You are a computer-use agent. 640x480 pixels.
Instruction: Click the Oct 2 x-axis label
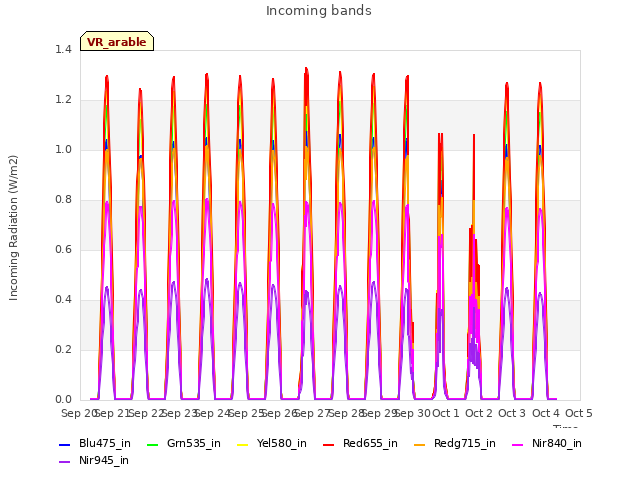[479, 413]
